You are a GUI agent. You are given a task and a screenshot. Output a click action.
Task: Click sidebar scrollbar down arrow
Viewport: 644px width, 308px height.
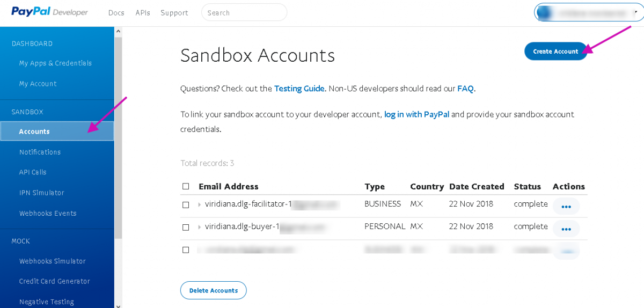[118, 304]
